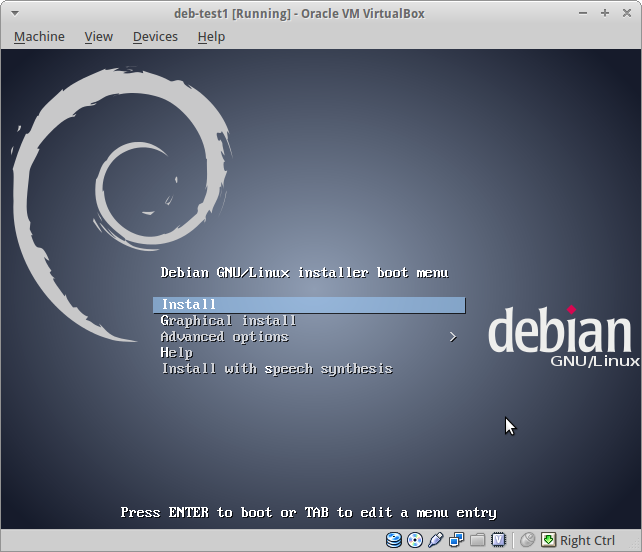Click the network adapters status icon
Image resolution: width=642 pixels, height=552 pixels.
click(x=457, y=540)
